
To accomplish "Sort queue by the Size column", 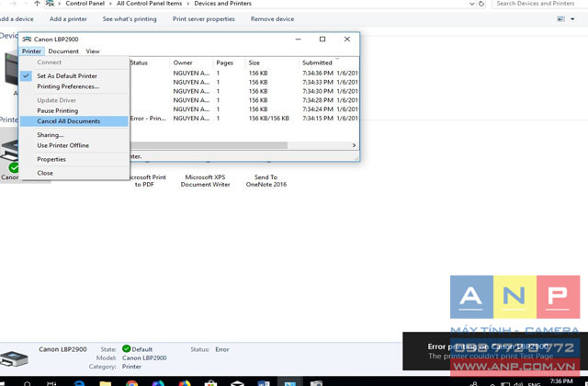I will pyautogui.click(x=272, y=62).
